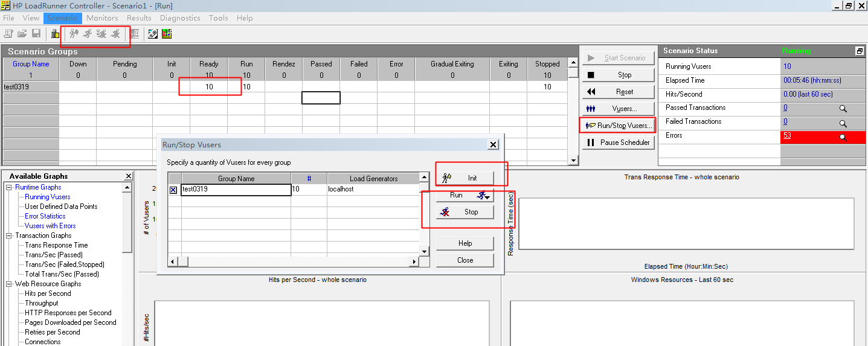The width and height of the screenshot is (868, 346).
Task: Select Error Statistics graph
Action: click(45, 216)
